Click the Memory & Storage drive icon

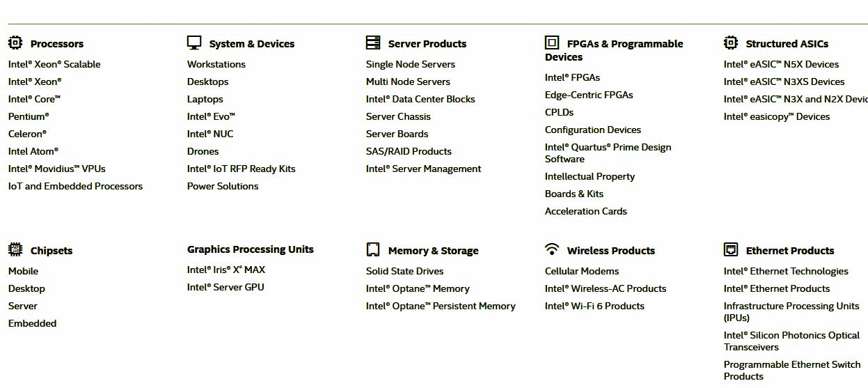(x=373, y=249)
